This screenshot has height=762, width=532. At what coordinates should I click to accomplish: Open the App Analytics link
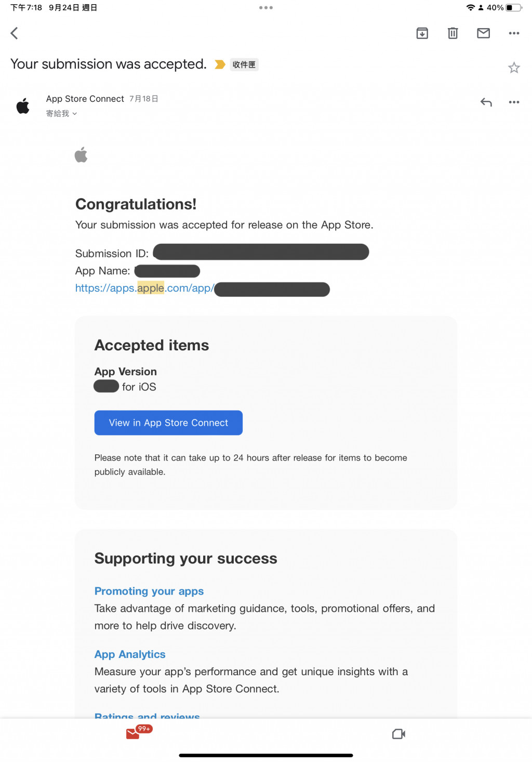[130, 654]
